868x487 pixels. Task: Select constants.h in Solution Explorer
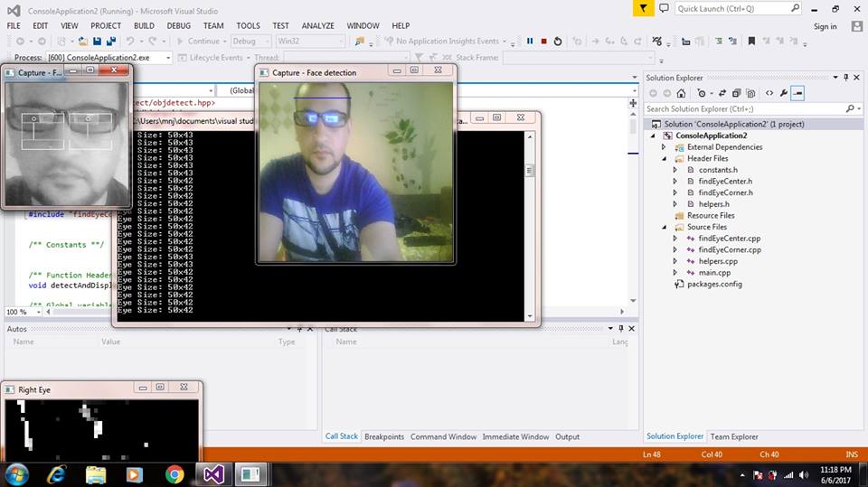[717, 170]
